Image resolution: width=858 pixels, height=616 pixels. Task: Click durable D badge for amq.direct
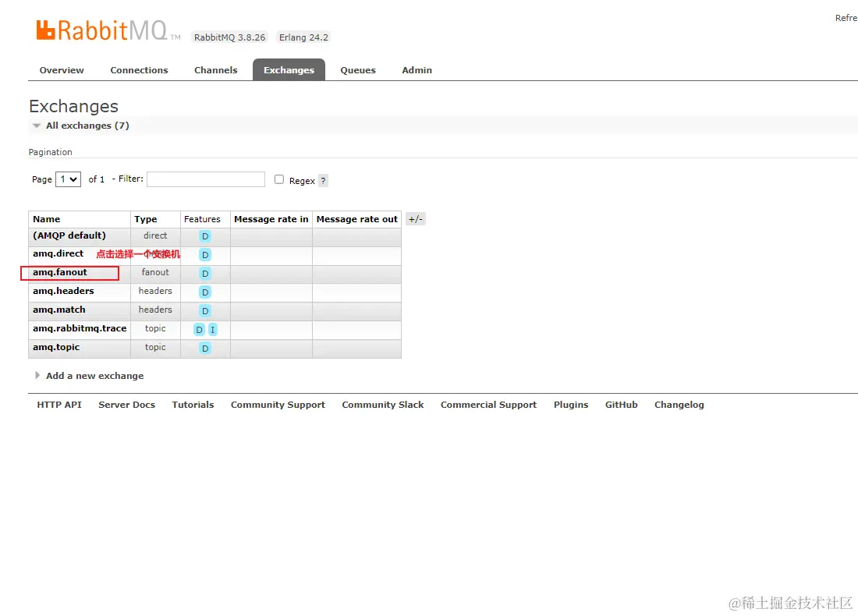pyautogui.click(x=204, y=255)
